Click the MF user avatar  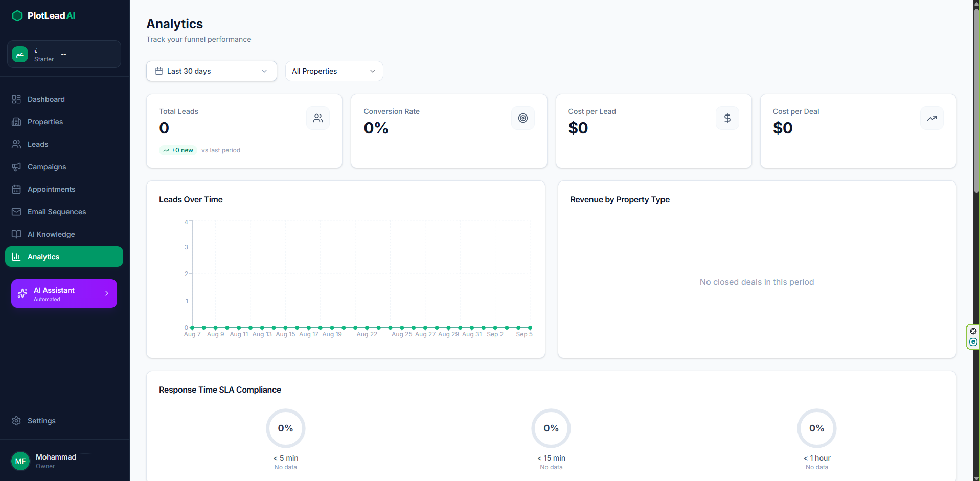20,461
